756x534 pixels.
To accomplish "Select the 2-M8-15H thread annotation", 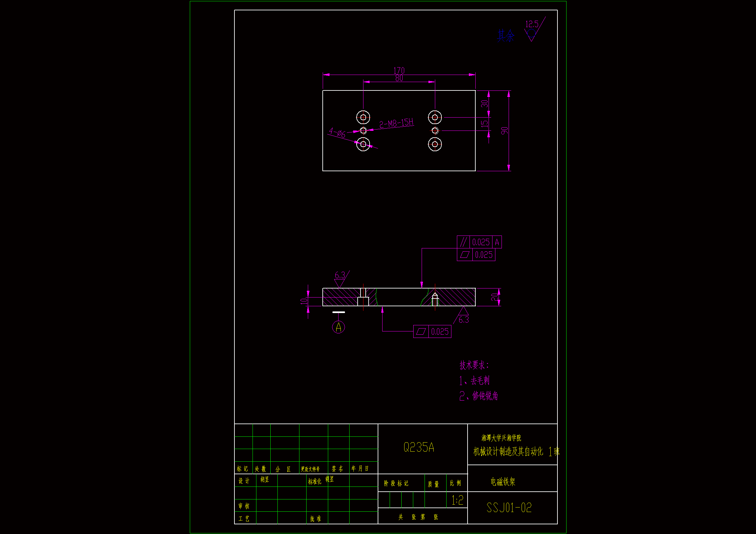I will [x=396, y=123].
